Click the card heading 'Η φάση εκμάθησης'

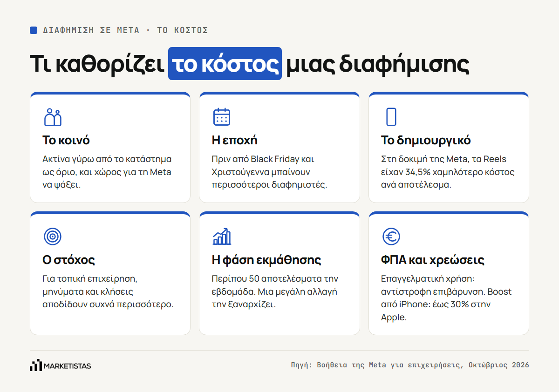(x=266, y=260)
